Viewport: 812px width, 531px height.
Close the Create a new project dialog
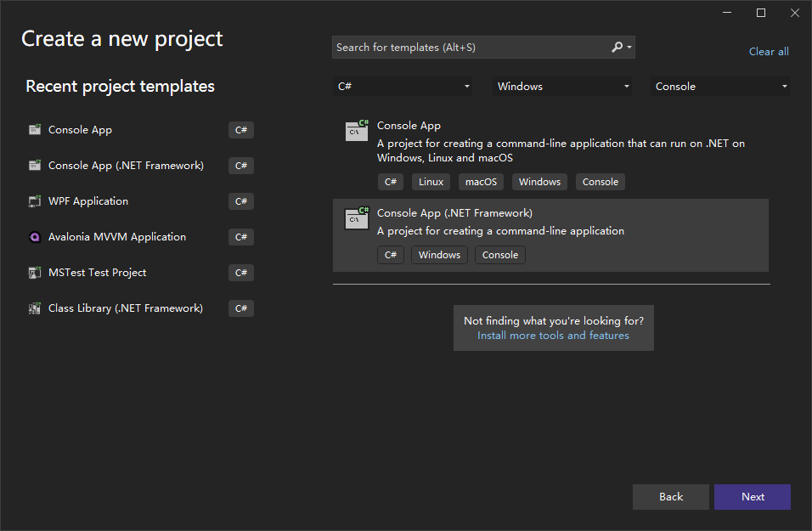(795, 13)
